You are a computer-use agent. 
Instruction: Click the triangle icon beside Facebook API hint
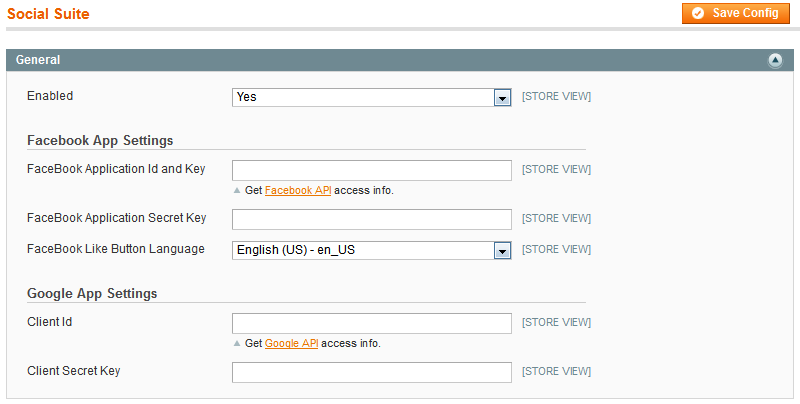pyautogui.click(x=237, y=190)
